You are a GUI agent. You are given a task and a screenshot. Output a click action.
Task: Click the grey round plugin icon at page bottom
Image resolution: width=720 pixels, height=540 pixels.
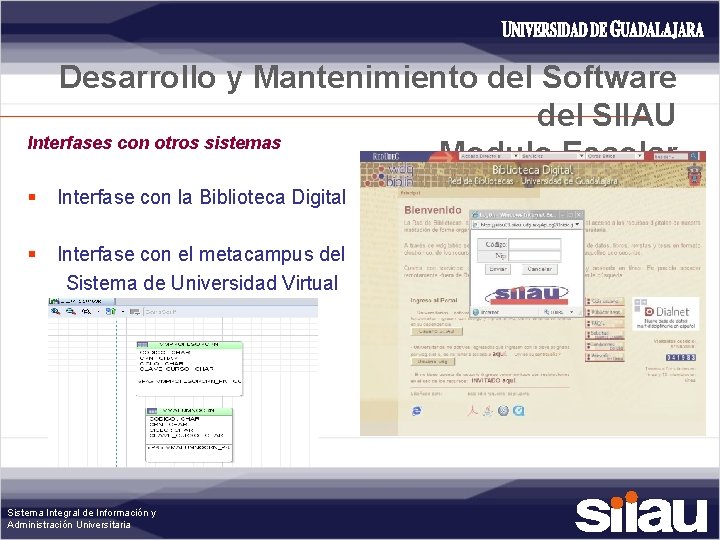click(504, 411)
